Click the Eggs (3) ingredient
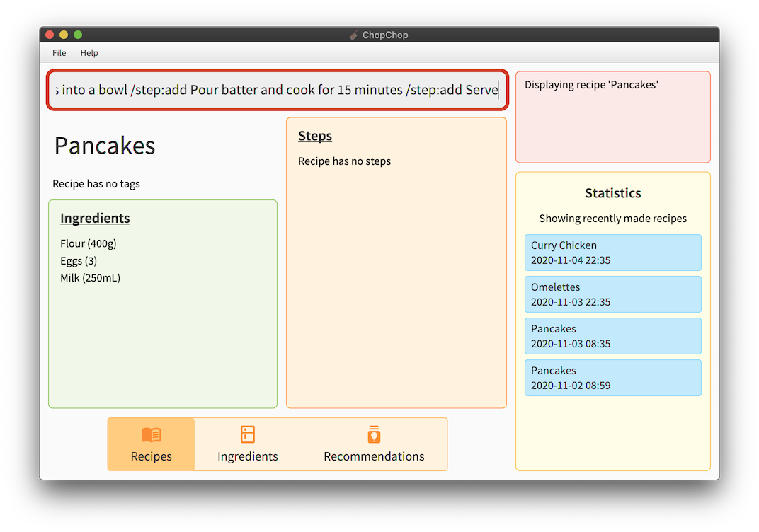The image size is (759, 532). click(79, 260)
